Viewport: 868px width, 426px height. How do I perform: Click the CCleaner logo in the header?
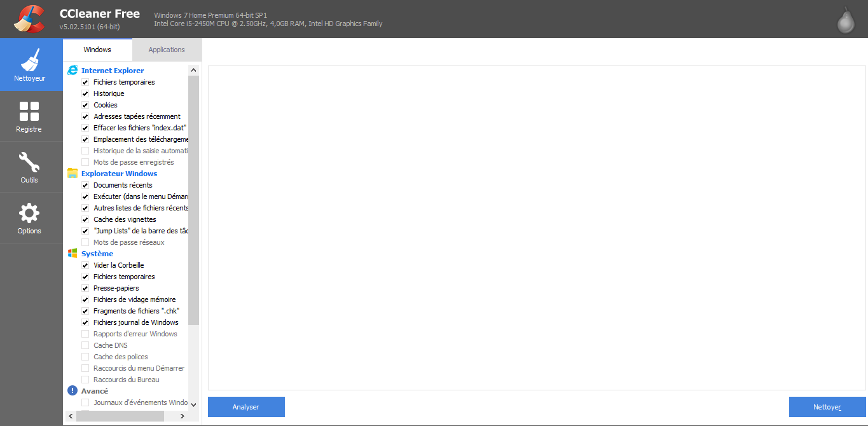29,18
